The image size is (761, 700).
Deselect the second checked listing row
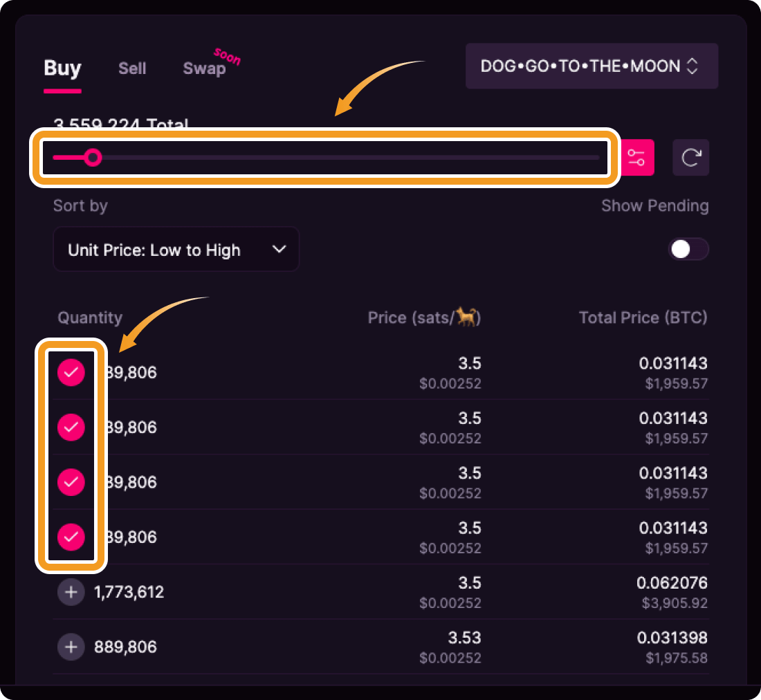pos(71,427)
